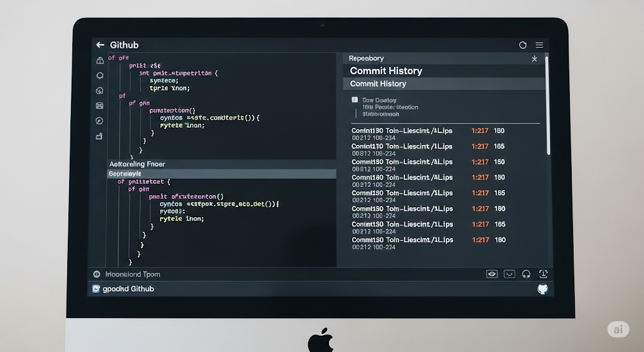Click the code line 'pmnit ofruteeenton()'
The height and width of the screenshot is (352, 644).
[x=186, y=196]
